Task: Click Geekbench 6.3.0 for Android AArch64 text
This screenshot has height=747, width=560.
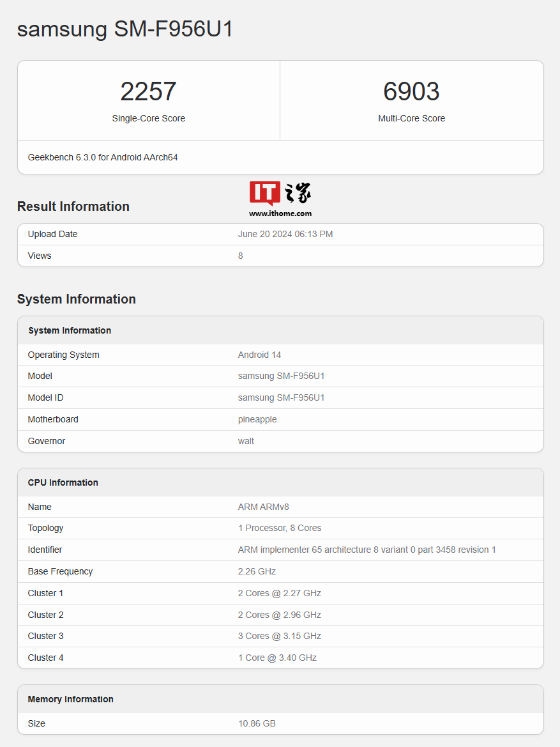Action: (x=103, y=157)
